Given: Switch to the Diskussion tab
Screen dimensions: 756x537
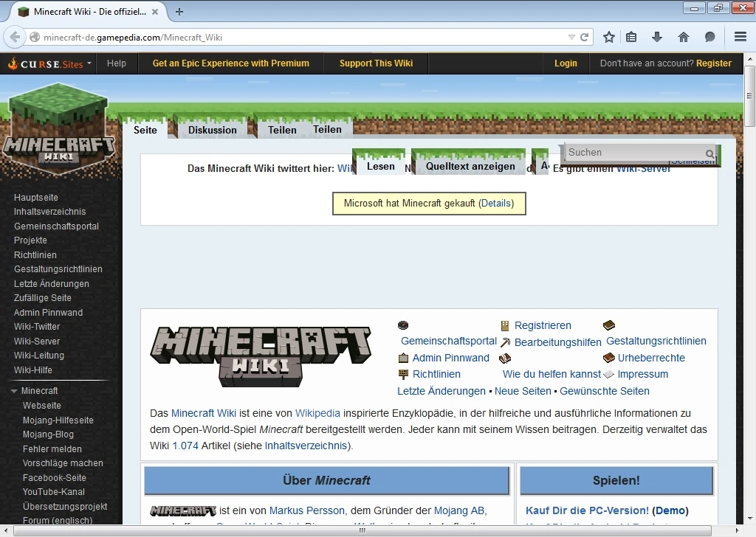Looking at the screenshot, I should point(212,130).
